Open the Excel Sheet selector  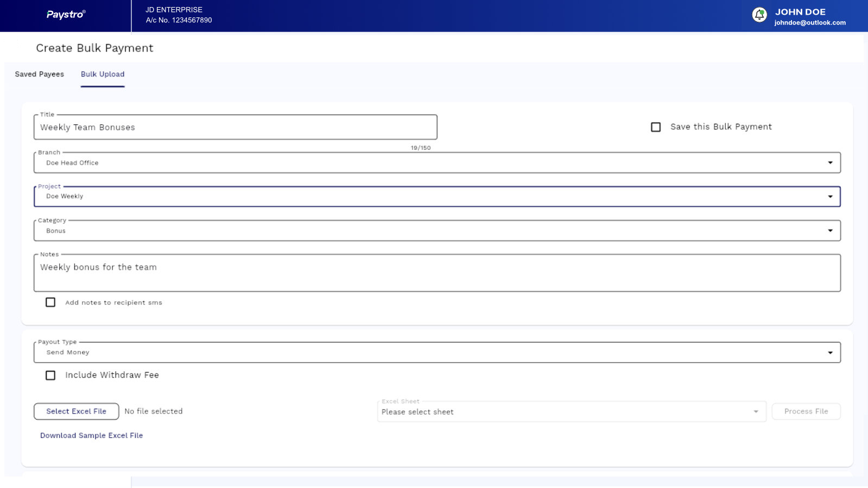point(571,412)
